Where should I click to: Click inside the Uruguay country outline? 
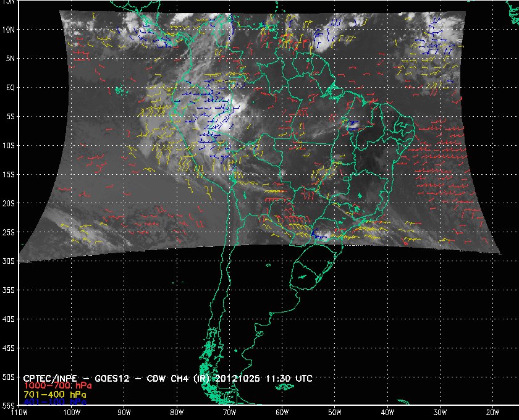coord(306,272)
